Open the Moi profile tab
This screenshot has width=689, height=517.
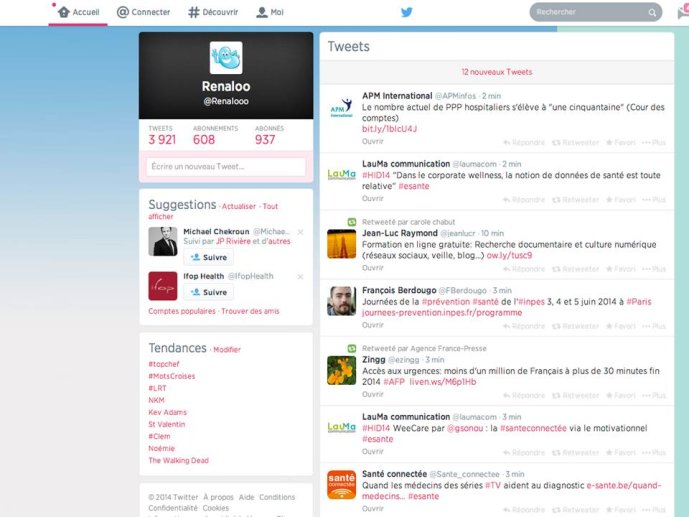pyautogui.click(x=270, y=12)
